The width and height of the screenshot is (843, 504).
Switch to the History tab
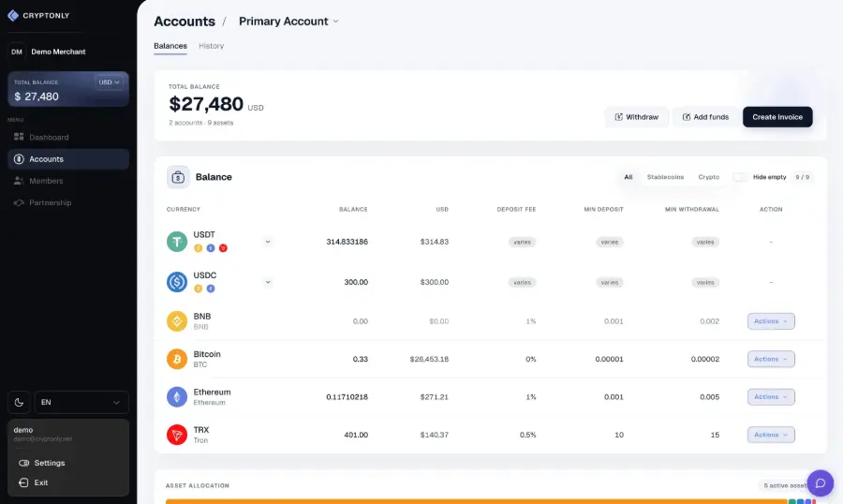click(212, 46)
